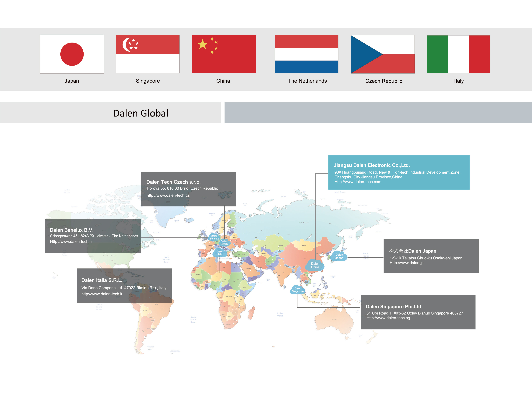Click the Jiangsu Dalen Electronic Co.,Ltd. title

coord(372,165)
